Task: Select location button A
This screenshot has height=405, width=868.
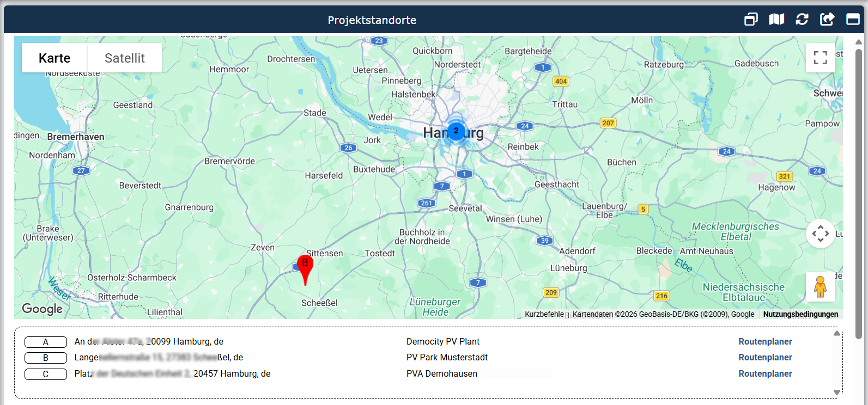Action: (x=46, y=342)
